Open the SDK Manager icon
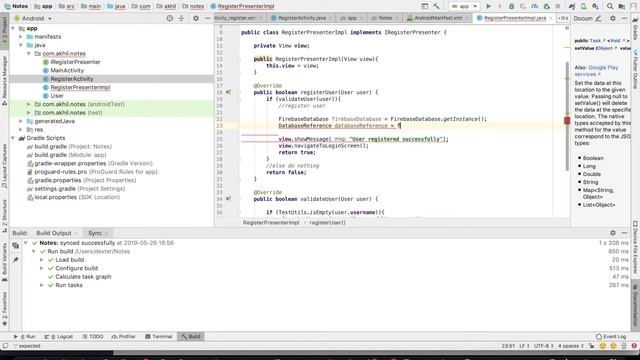Image resolution: width=640 pixels, height=360 pixels. 596,6
